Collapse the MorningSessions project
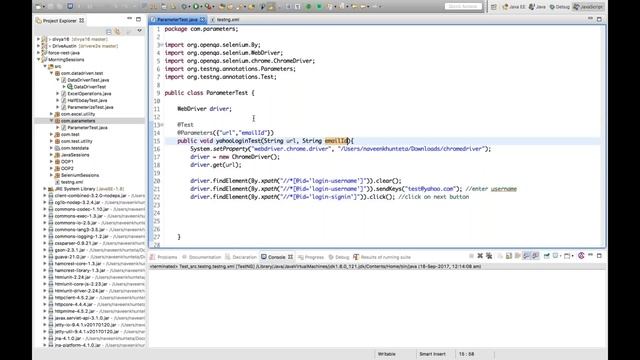 (39, 60)
